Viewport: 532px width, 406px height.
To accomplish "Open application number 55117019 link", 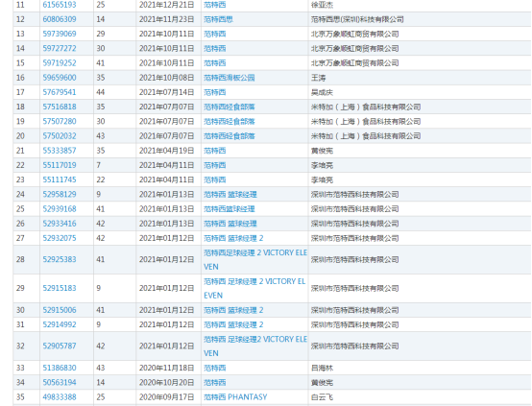I will pyautogui.click(x=60, y=165).
